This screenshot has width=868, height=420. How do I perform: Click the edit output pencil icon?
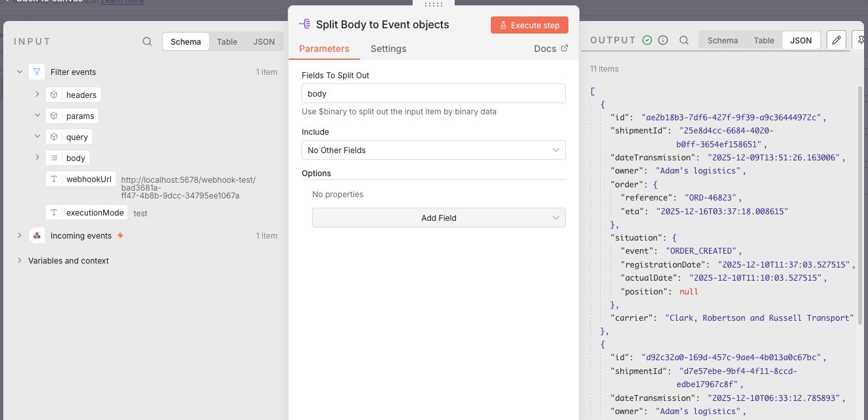point(836,40)
